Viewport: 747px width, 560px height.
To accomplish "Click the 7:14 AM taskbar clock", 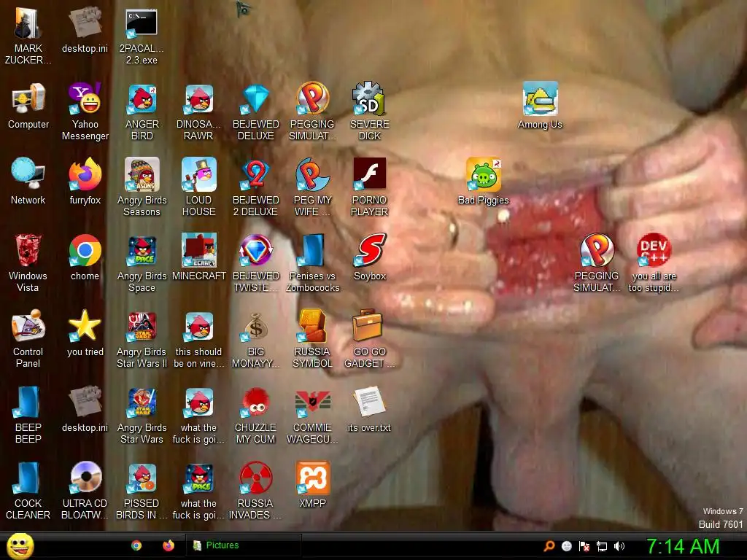I will 683,546.
